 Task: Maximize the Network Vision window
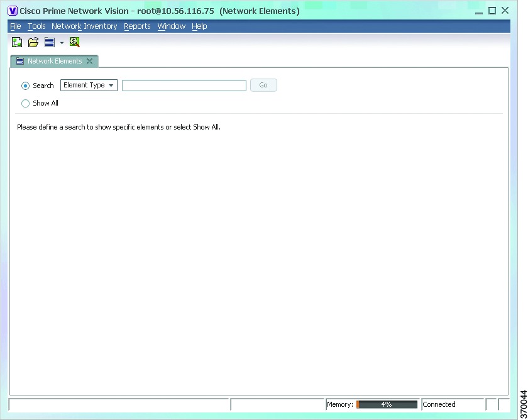(492, 11)
